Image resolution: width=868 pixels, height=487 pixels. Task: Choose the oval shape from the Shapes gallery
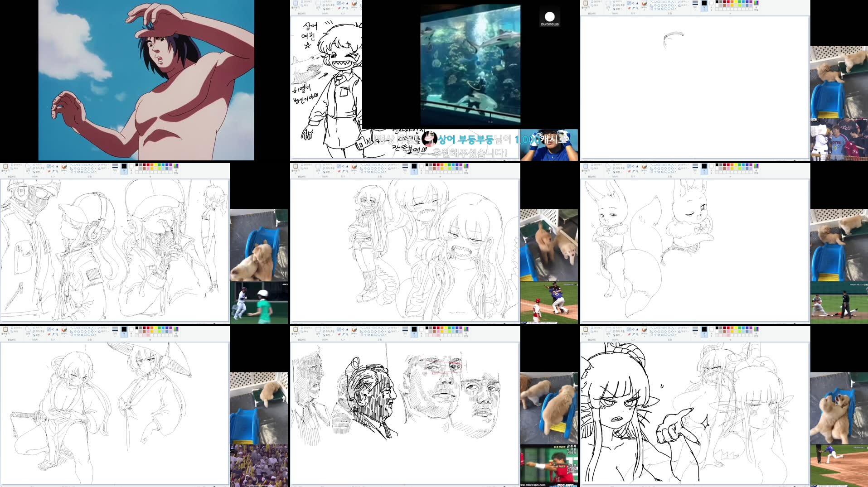[x=658, y=165]
